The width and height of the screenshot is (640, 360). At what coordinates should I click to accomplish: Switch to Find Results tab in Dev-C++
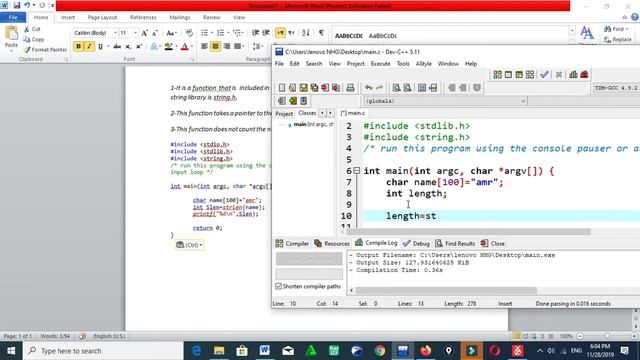click(x=455, y=244)
